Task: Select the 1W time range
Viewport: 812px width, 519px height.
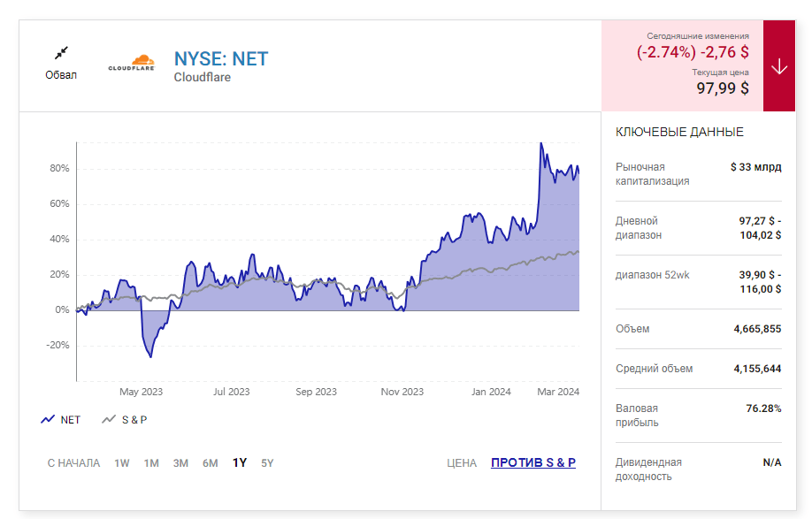Action: tap(122, 463)
